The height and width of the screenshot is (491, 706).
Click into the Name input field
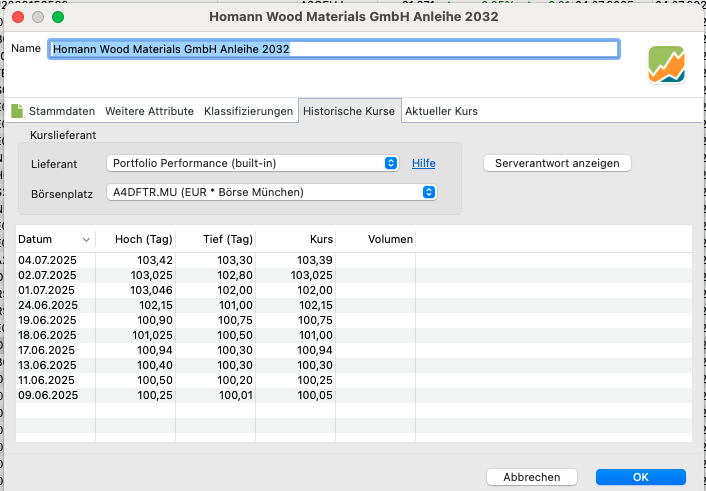click(x=334, y=49)
